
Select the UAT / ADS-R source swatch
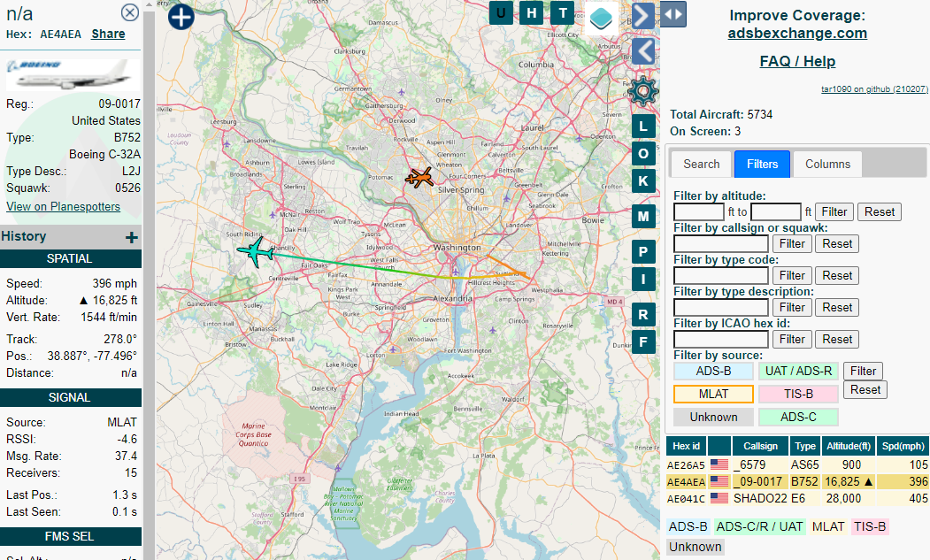pos(798,372)
